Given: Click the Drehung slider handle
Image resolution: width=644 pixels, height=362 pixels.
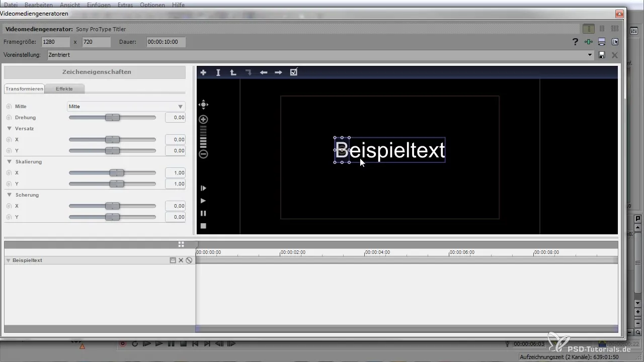Looking at the screenshot, I should pos(113,118).
